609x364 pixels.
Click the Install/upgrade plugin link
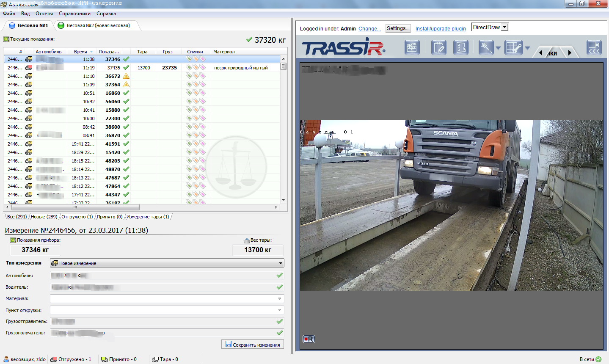pyautogui.click(x=440, y=29)
